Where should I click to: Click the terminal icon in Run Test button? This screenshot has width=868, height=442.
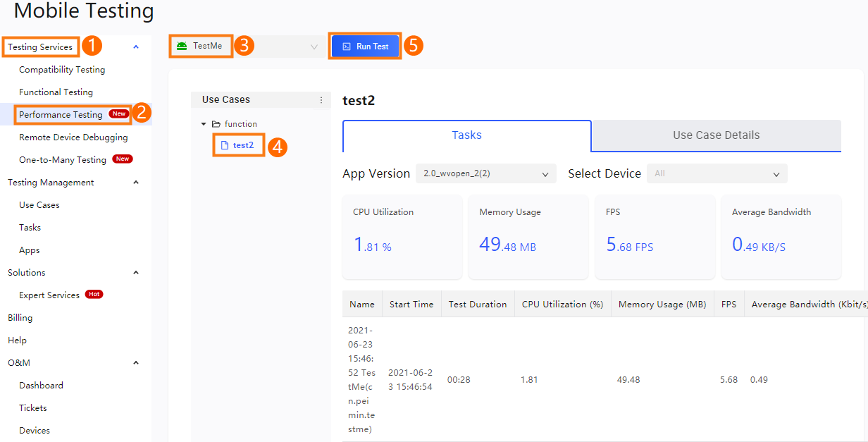(346, 47)
